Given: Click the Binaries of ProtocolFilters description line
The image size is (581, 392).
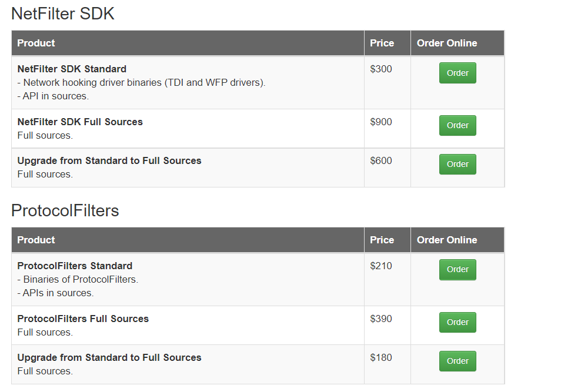Looking at the screenshot, I should pos(78,279).
